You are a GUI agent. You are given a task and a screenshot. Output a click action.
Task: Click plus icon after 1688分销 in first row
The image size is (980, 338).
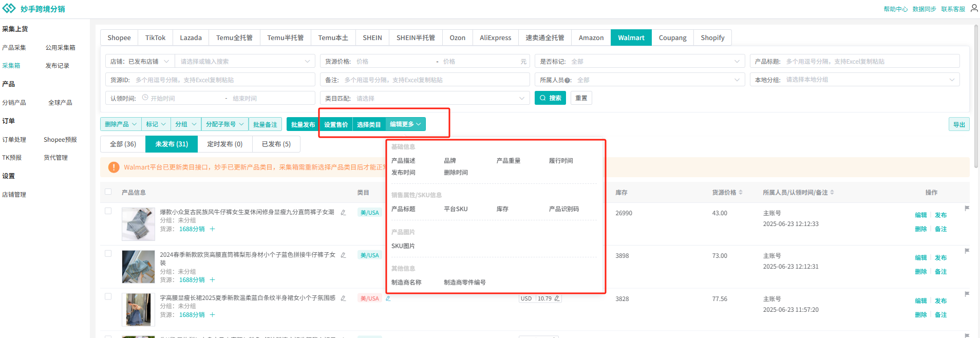212,229
